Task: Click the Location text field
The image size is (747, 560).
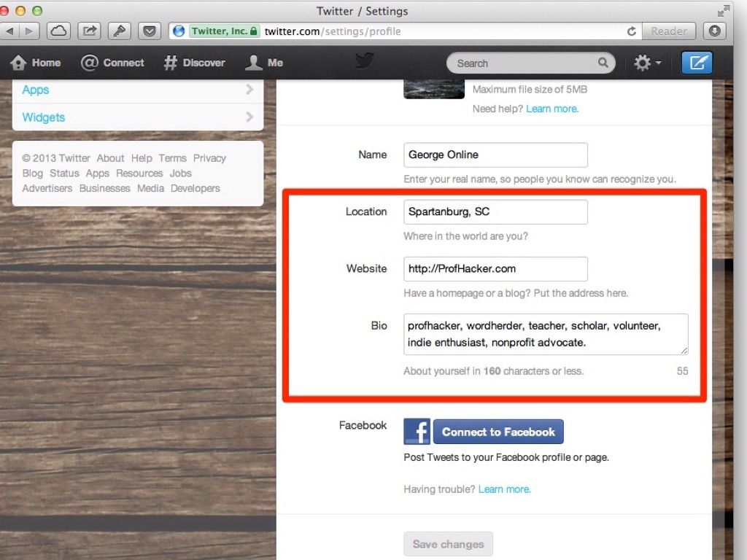Action: pos(495,212)
